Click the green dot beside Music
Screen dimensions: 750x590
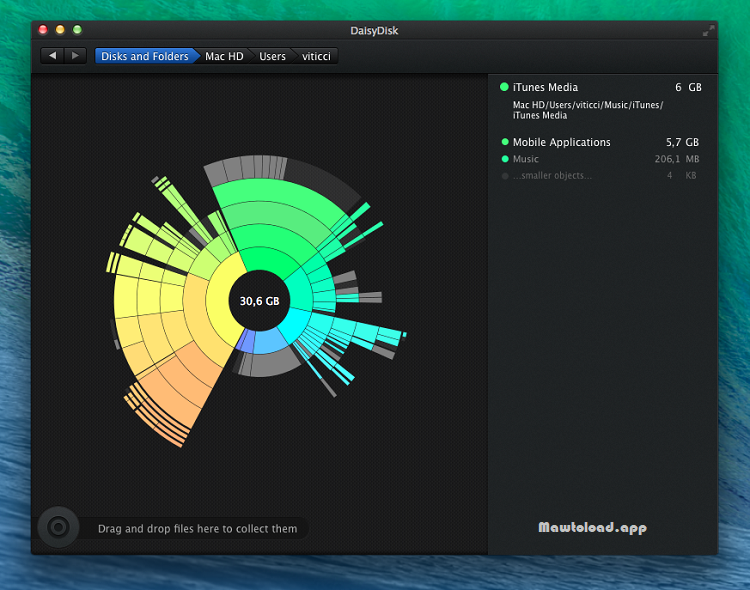pos(505,159)
